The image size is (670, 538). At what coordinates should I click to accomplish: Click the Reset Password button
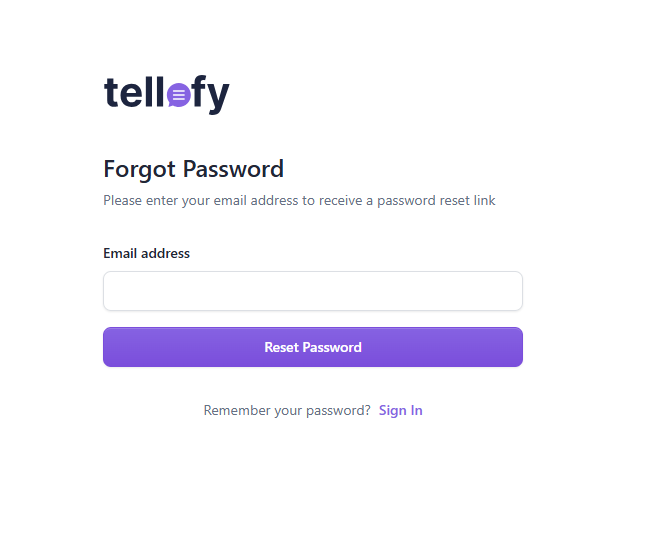[x=313, y=347]
